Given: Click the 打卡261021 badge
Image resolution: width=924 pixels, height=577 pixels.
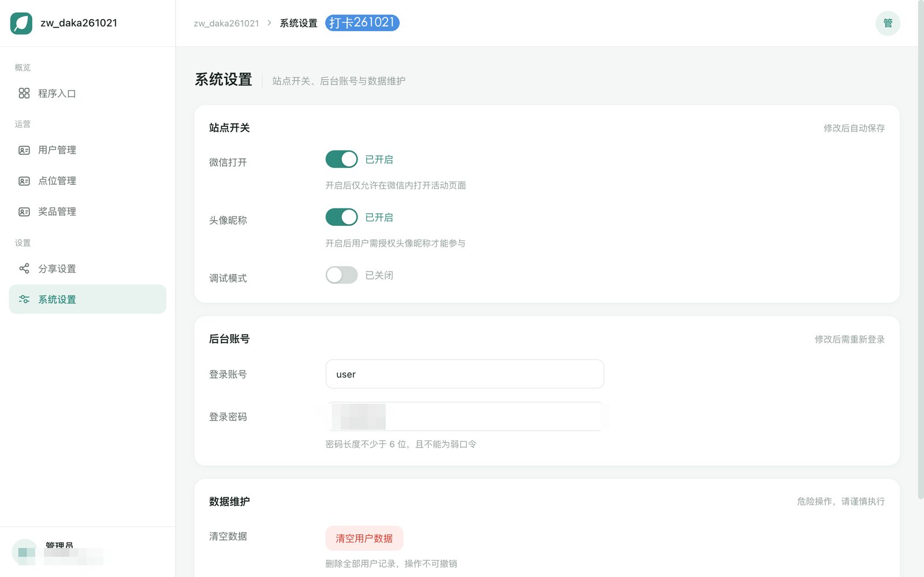Looking at the screenshot, I should (362, 23).
